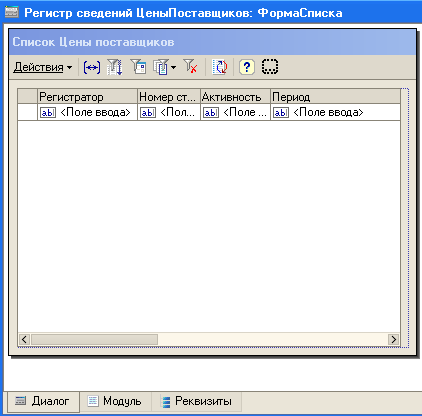Click filter by current value icon
Image resolution: width=422 pixels, height=416 pixels.
(x=138, y=67)
